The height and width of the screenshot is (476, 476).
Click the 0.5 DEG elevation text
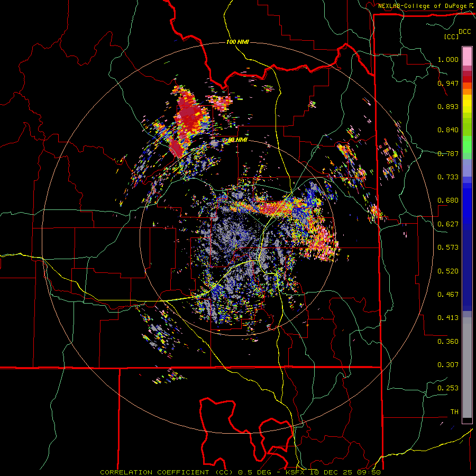tap(255, 472)
